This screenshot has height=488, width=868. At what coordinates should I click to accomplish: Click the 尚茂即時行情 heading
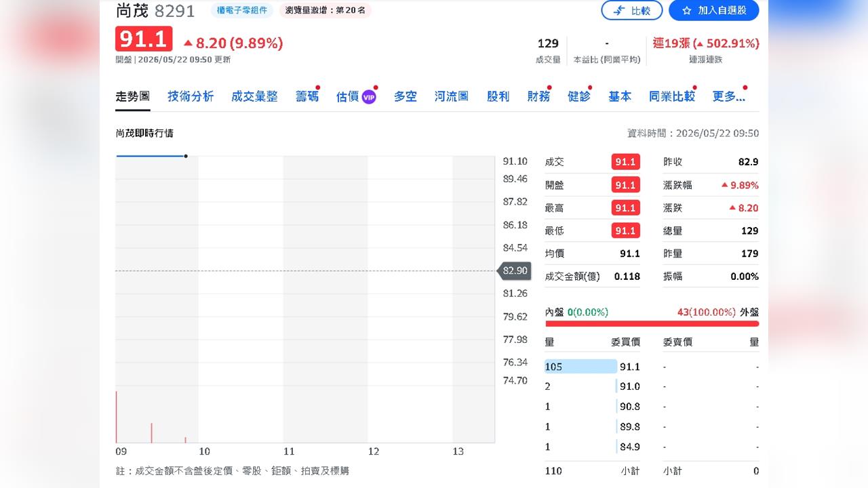pos(144,134)
